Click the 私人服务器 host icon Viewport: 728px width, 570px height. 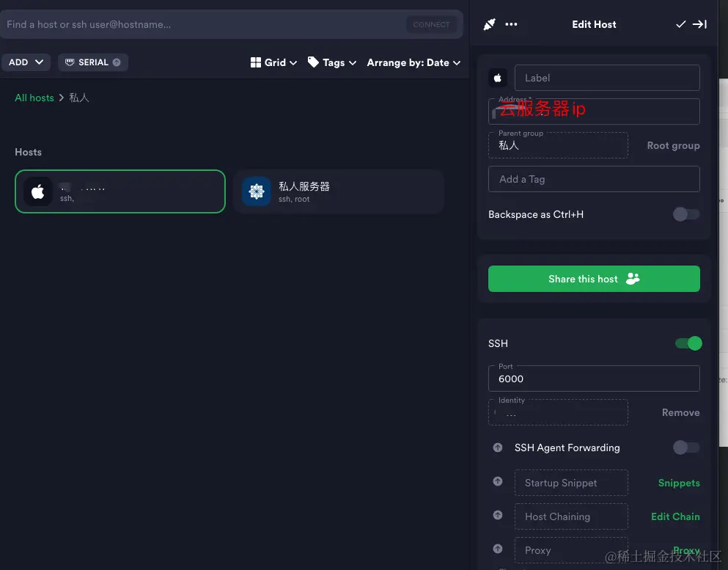257,191
